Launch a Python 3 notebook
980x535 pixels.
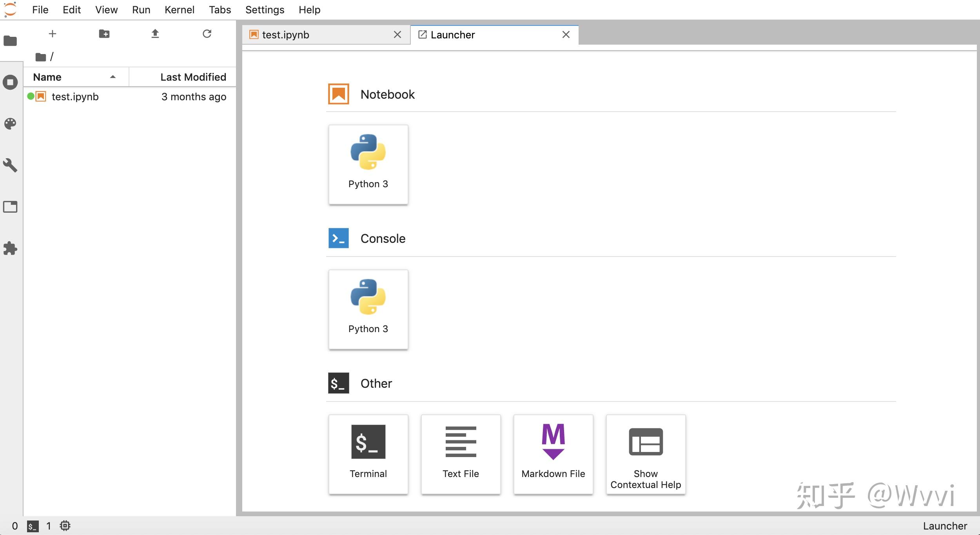pyautogui.click(x=368, y=164)
